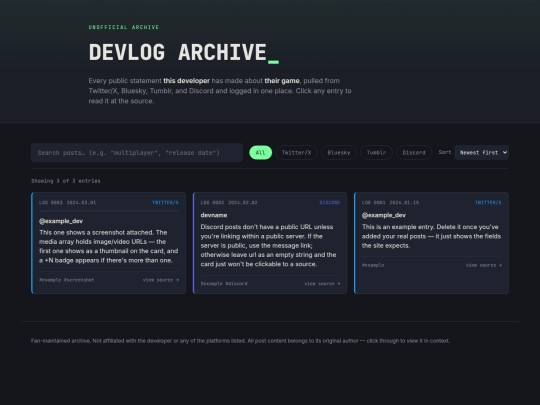Open view source on LOG 0003 card
This screenshot has width=540, height=405.
[161, 280]
